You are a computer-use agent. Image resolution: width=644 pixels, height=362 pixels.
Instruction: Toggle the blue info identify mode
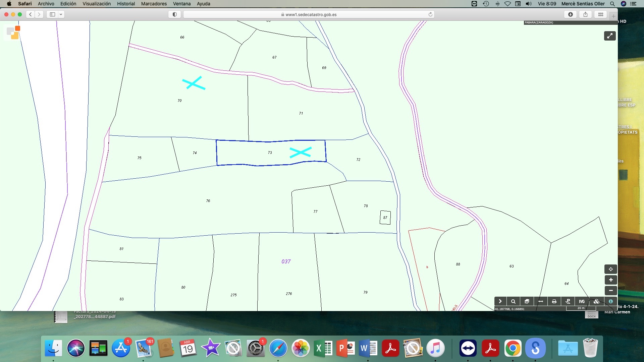click(x=610, y=301)
